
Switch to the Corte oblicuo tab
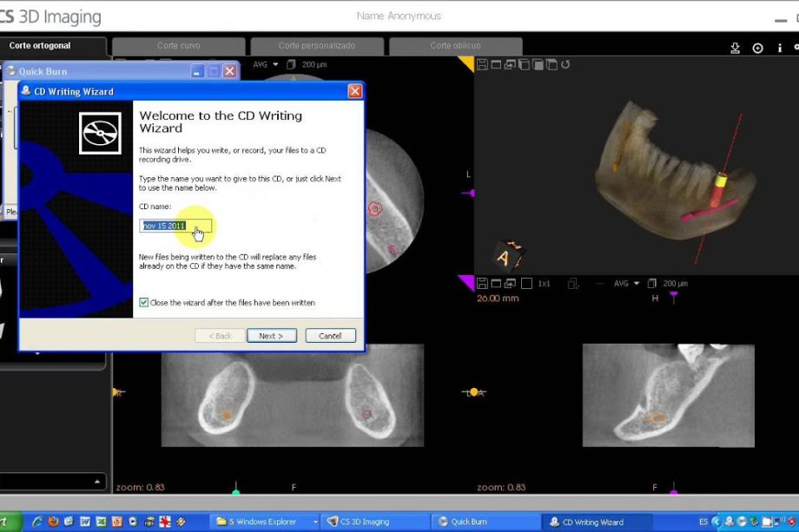coord(456,45)
